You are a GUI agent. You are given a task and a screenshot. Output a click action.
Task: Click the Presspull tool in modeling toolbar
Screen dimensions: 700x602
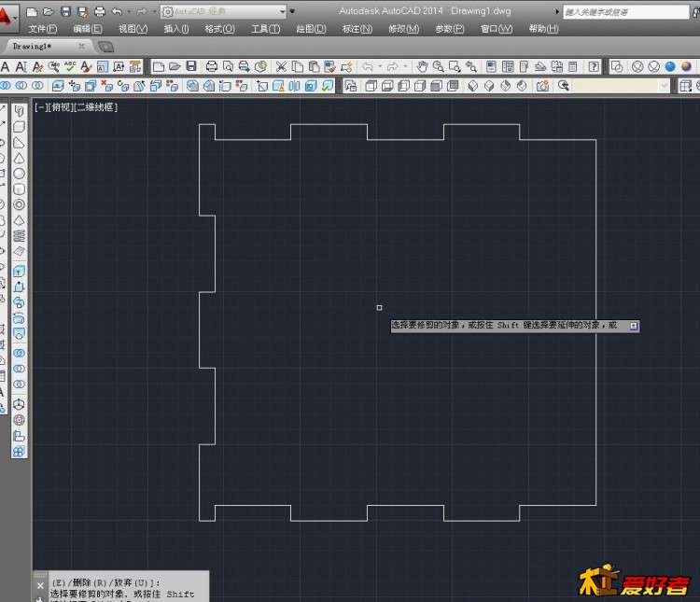[19, 287]
